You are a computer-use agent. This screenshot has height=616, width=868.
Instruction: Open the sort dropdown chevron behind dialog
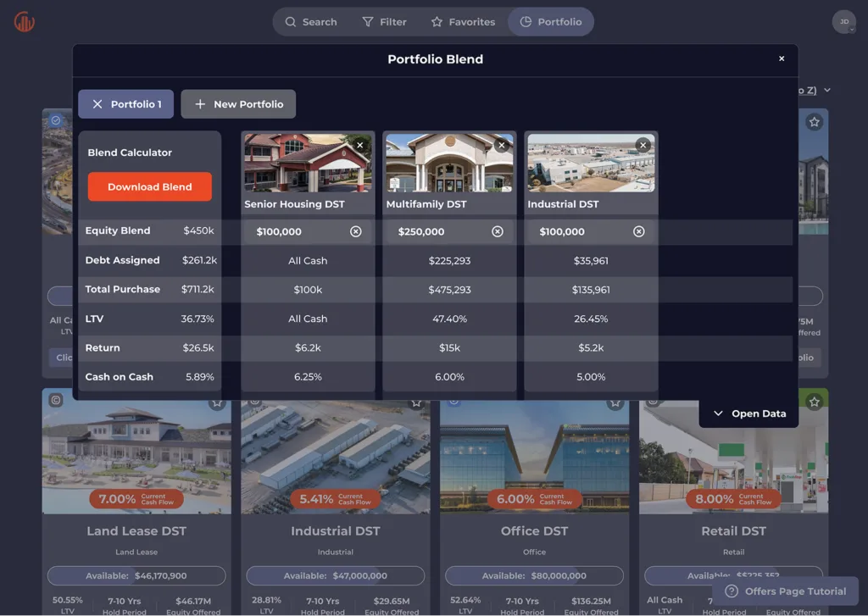827,90
